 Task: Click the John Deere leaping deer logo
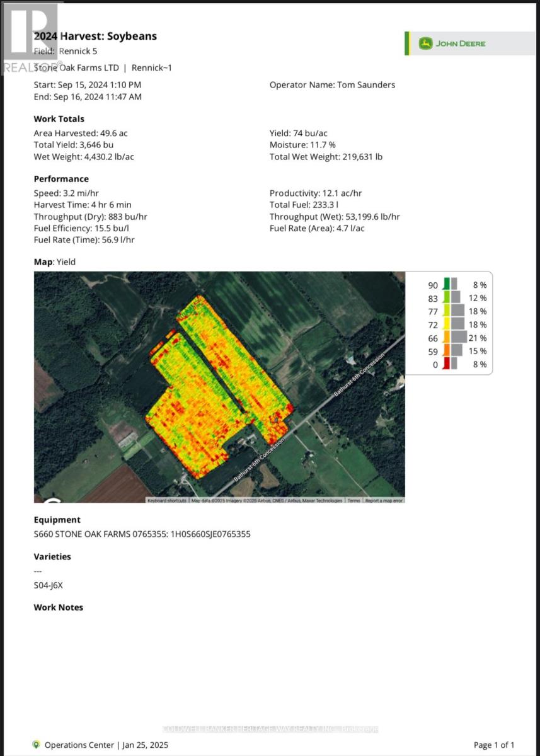coord(426,43)
